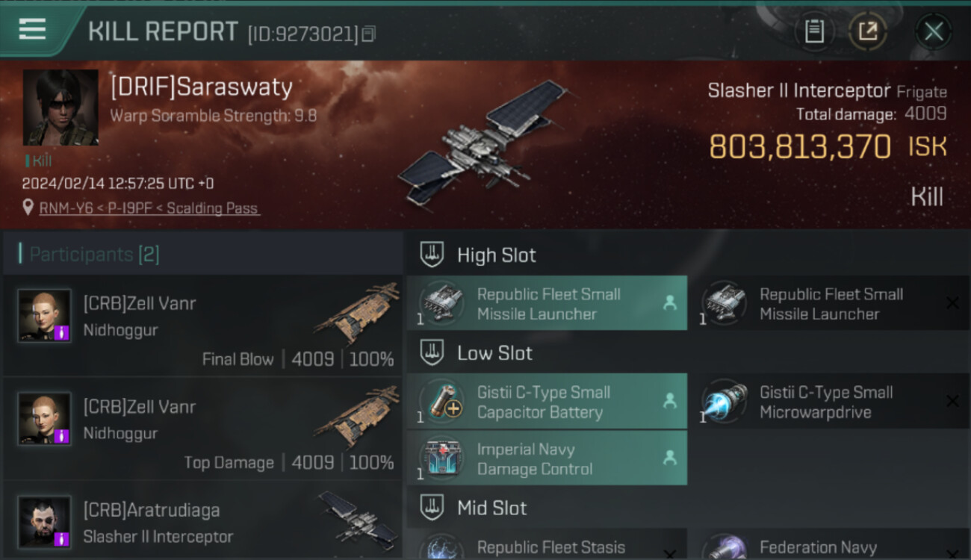Click Gistii C-Type Small Microwarpdrive icon
This screenshot has height=560, width=971.
tap(725, 402)
